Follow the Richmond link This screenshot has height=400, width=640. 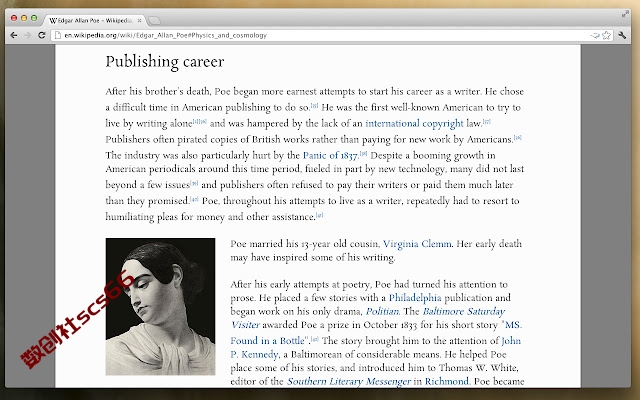coord(447,381)
